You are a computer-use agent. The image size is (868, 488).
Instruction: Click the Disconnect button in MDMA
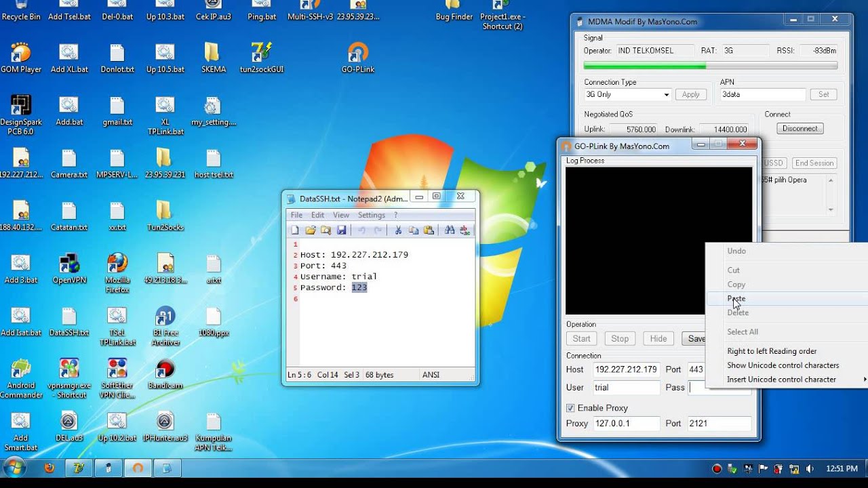click(800, 128)
